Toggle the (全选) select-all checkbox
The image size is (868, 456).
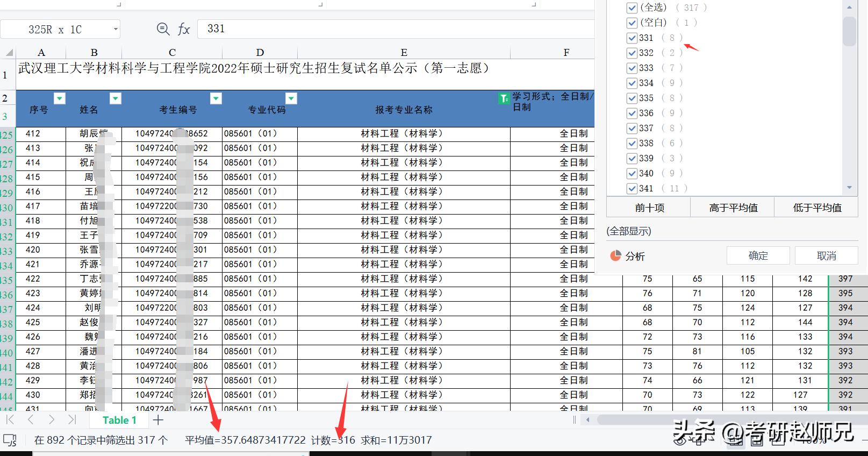click(x=632, y=8)
